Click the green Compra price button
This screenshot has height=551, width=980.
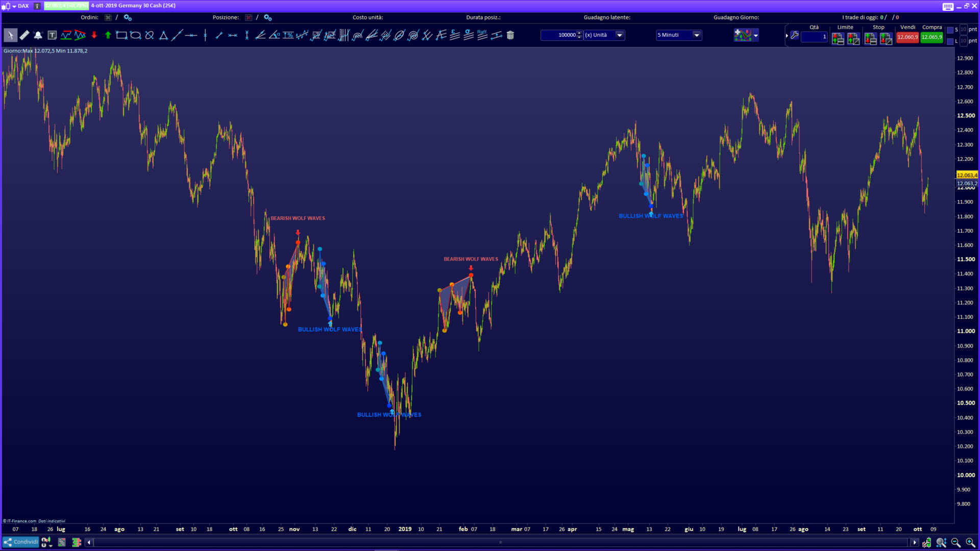point(932,37)
